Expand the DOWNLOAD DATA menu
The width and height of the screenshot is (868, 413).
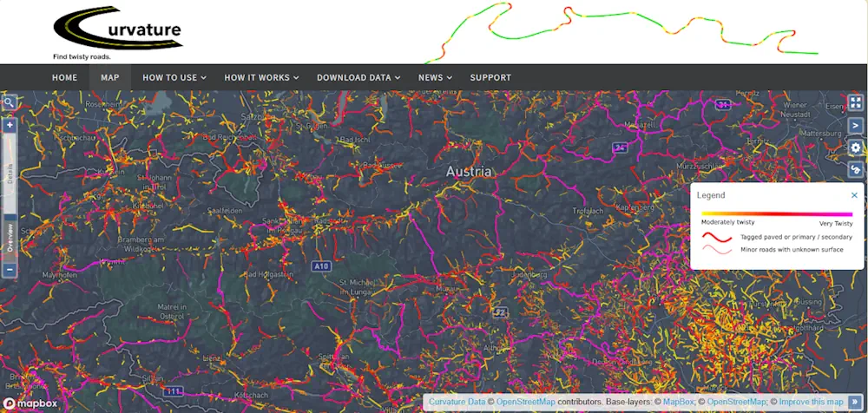click(358, 77)
